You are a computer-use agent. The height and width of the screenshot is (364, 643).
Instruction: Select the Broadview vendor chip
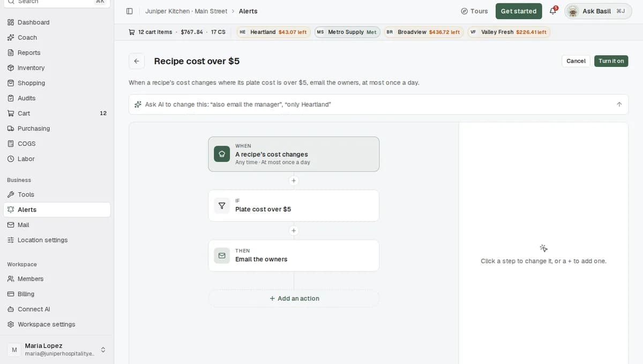(x=423, y=32)
